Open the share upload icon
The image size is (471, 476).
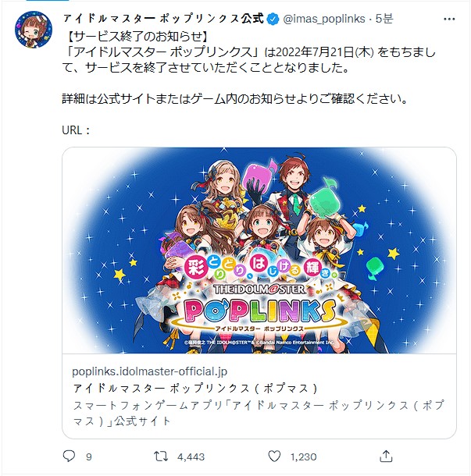pyautogui.click(x=386, y=456)
